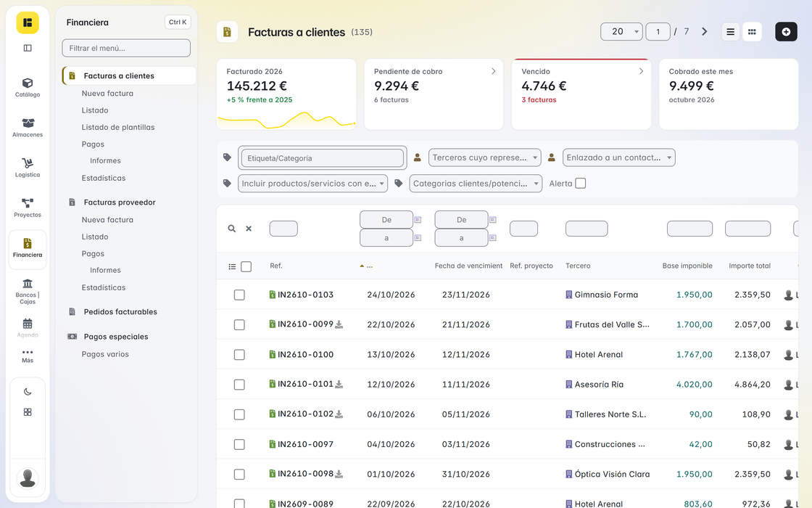The height and width of the screenshot is (508, 812).
Task: Check the IN2610-0100 invoice row
Action: point(239,355)
